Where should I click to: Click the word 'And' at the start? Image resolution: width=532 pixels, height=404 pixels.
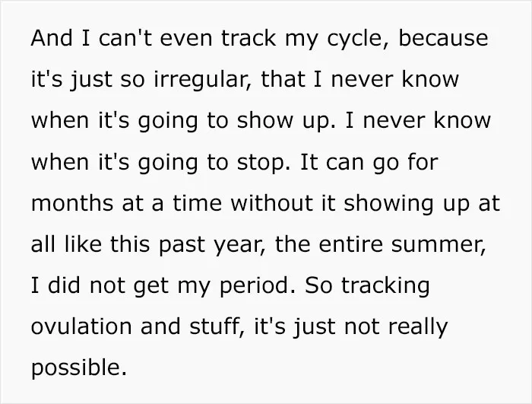coord(52,37)
